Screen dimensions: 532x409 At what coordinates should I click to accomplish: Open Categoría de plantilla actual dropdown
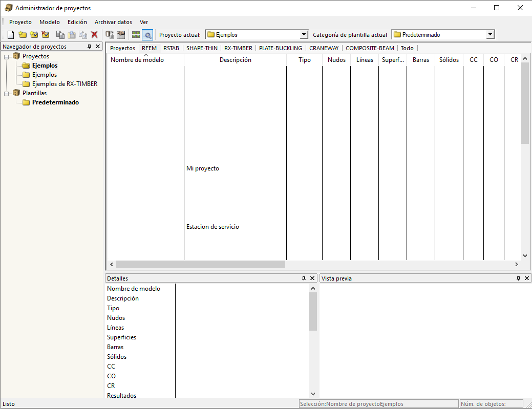(x=490, y=35)
